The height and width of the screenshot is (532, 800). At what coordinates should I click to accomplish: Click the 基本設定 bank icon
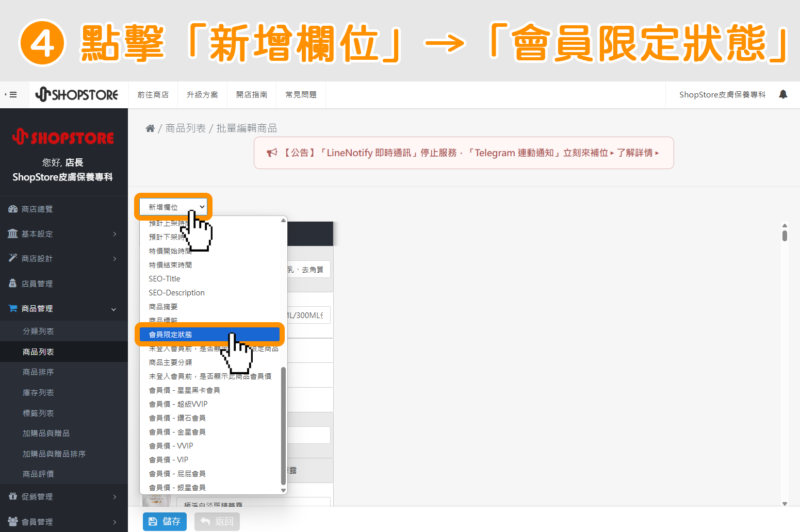click(x=13, y=234)
